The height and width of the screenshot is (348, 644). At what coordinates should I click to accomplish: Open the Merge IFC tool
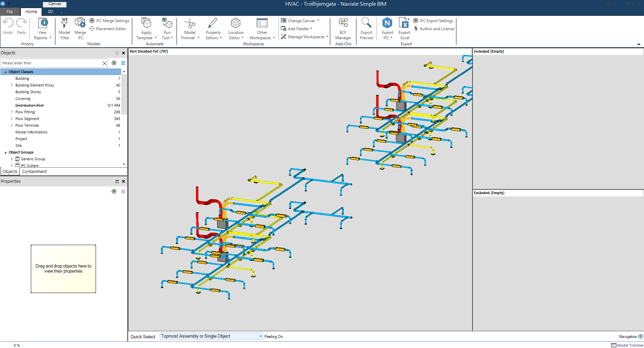coord(80,28)
